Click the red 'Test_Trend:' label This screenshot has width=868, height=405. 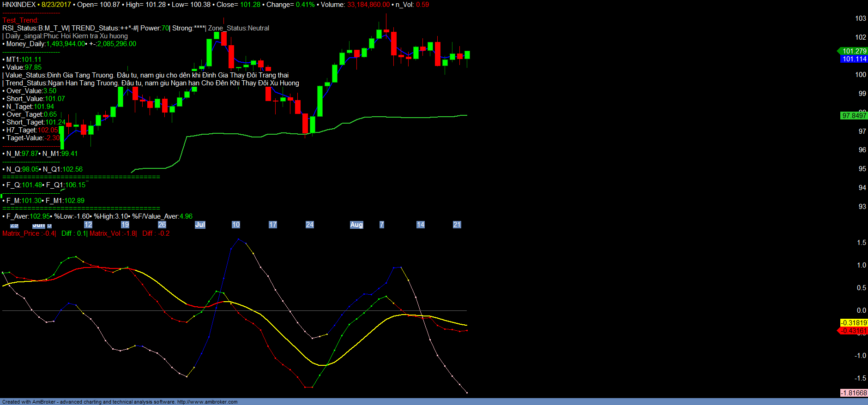20,20
